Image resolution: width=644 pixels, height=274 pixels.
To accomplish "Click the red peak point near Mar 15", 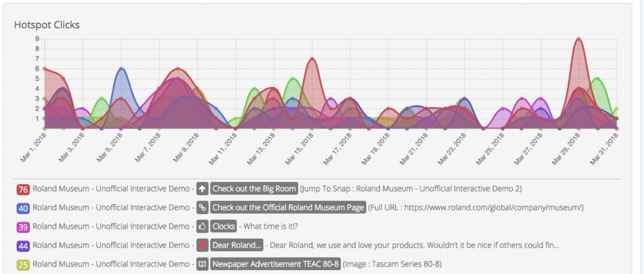I will tap(313, 59).
